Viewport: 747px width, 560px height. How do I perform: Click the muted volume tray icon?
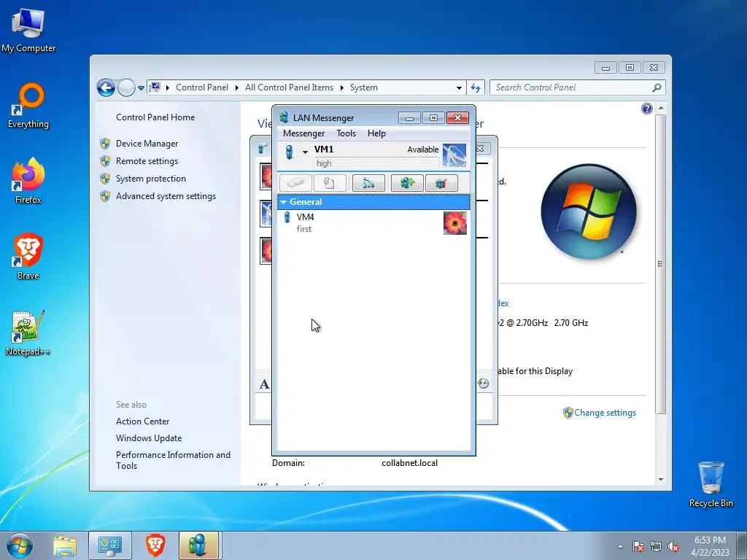tap(673, 546)
